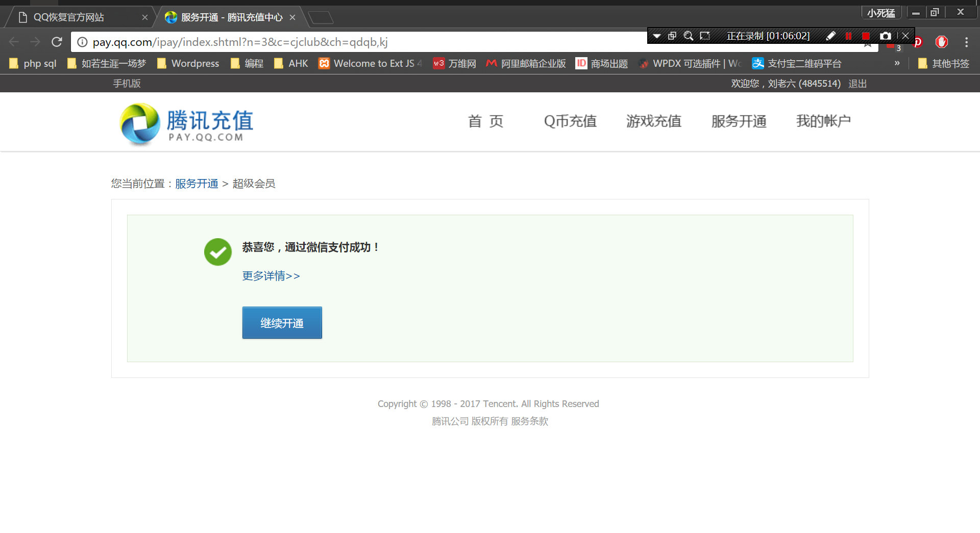Click the 小死猛 profile button

coord(881,13)
